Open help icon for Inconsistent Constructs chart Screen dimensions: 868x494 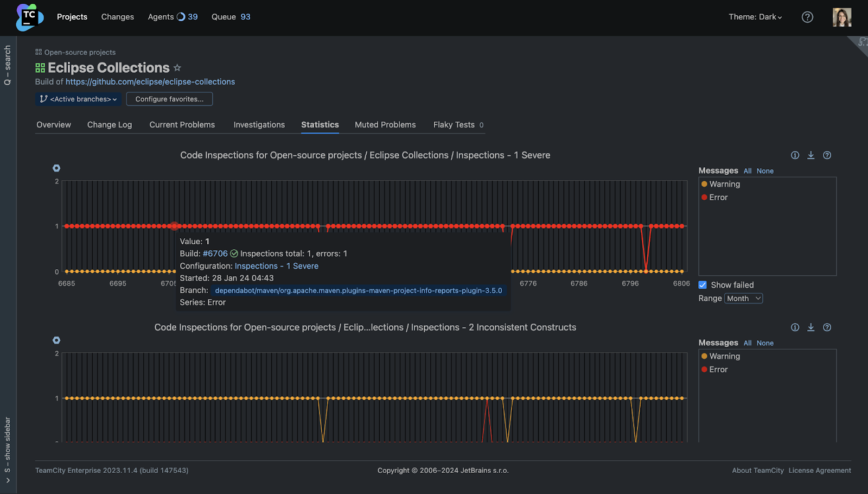(x=827, y=327)
